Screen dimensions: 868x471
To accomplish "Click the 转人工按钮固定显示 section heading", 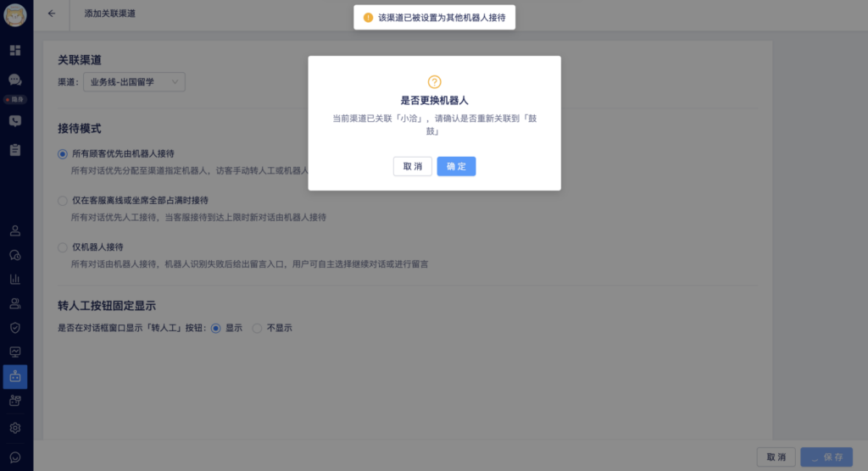I will (x=107, y=306).
